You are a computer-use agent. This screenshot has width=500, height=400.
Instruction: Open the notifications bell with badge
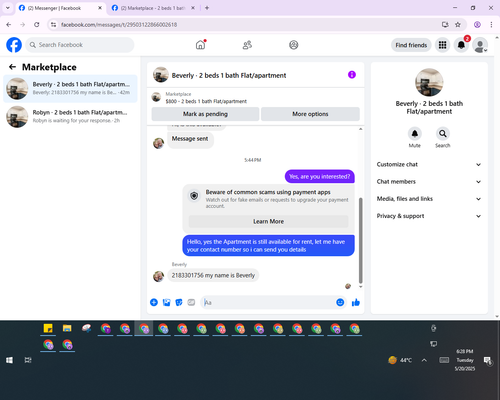[461, 45]
